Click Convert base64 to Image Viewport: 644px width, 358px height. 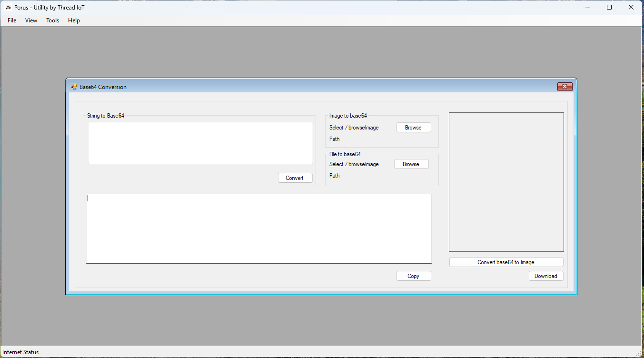click(x=506, y=262)
